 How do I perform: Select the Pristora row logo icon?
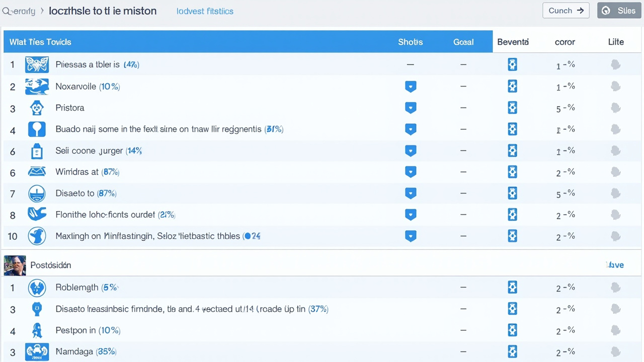[37, 108]
